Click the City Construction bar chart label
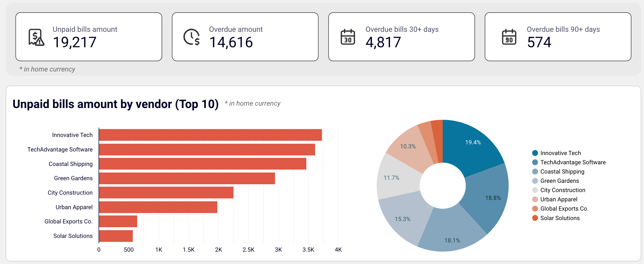 click(70, 193)
